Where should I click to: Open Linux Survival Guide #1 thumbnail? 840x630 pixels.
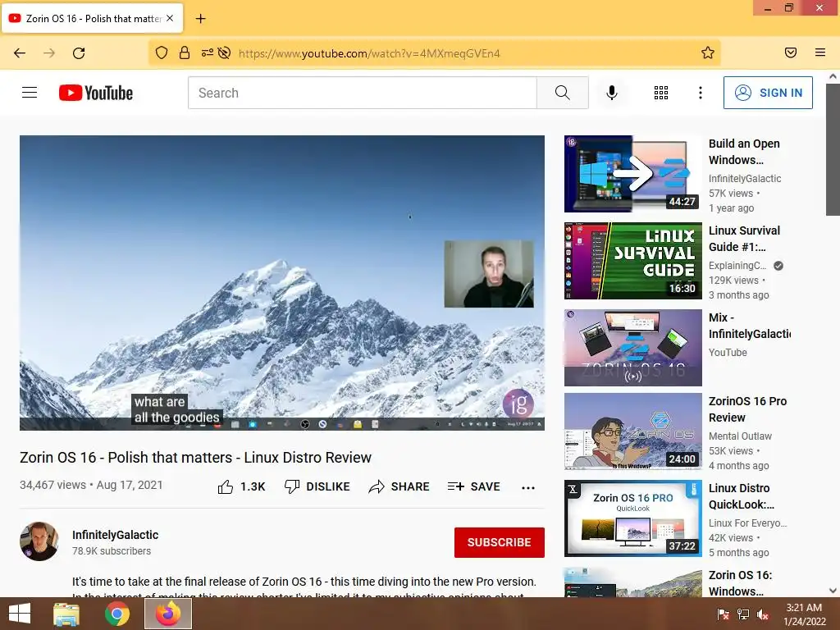(632, 261)
